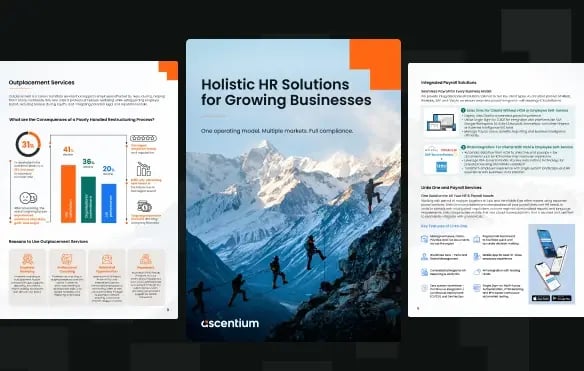Click the ascentium logo on the cover
584x371 pixels.
230,323
